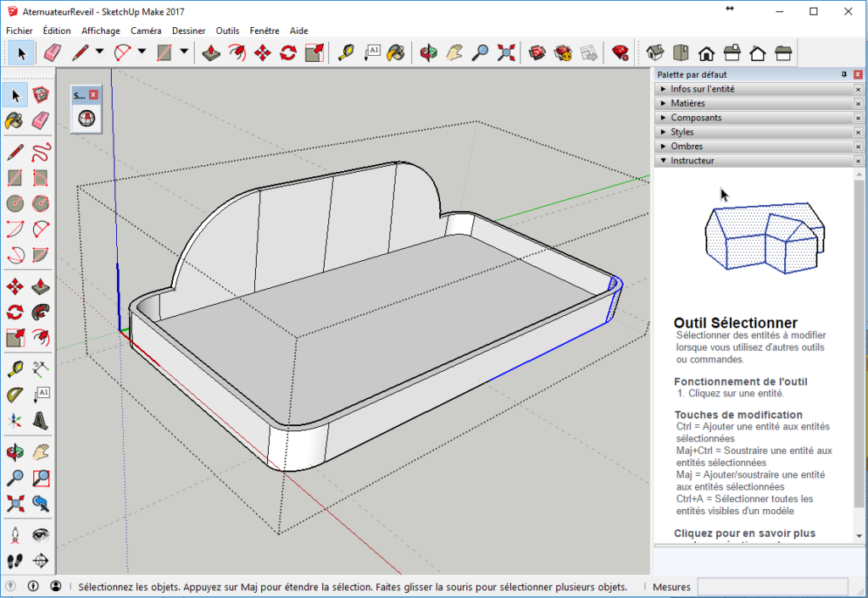The height and width of the screenshot is (598, 868).
Task: Close the Styles panel section
Action: point(858,131)
